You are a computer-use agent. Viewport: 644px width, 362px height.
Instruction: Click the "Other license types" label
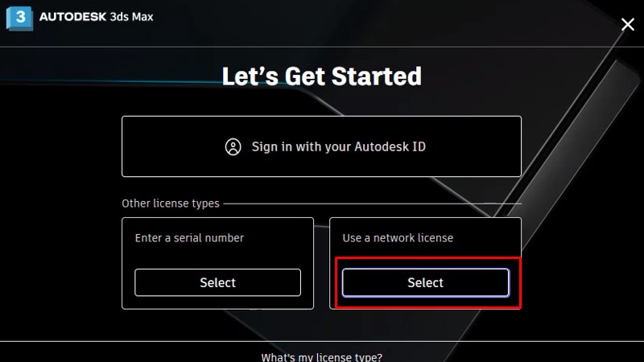point(171,204)
